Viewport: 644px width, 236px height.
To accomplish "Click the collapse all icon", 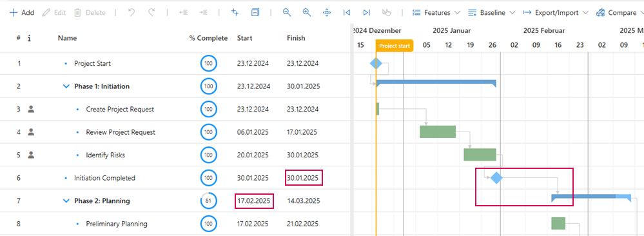I will [255, 13].
